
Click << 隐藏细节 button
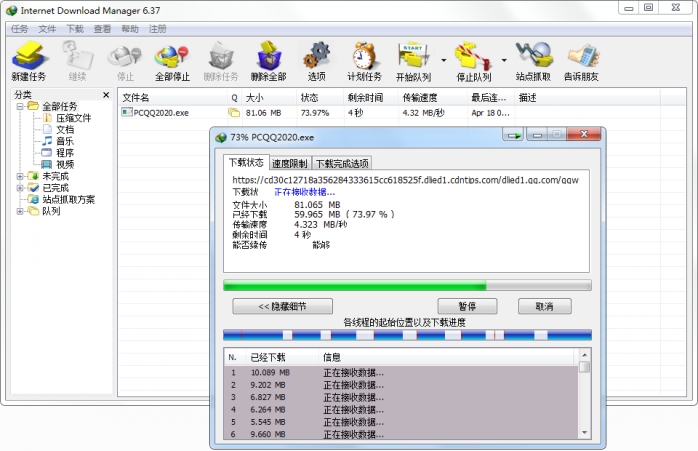click(282, 306)
